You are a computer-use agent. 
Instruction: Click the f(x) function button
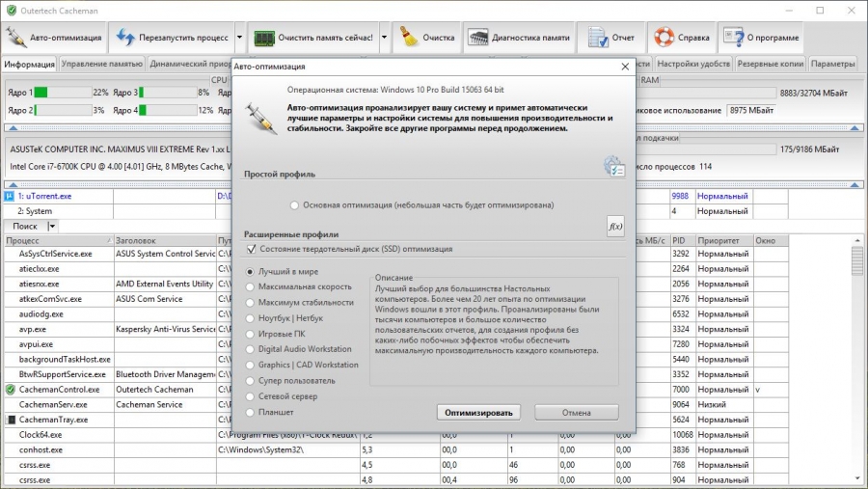pyautogui.click(x=615, y=226)
